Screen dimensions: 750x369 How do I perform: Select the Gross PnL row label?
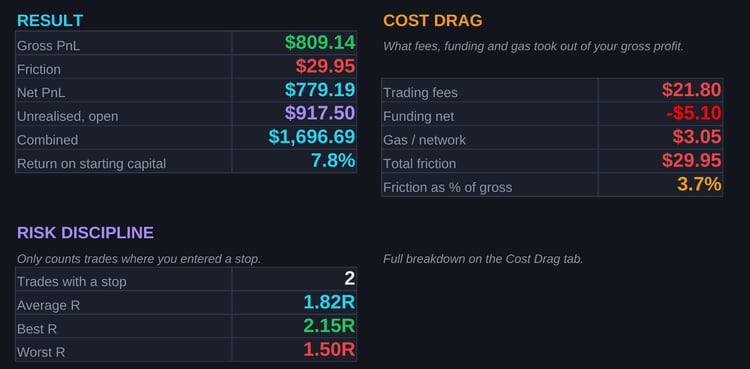[48, 46]
